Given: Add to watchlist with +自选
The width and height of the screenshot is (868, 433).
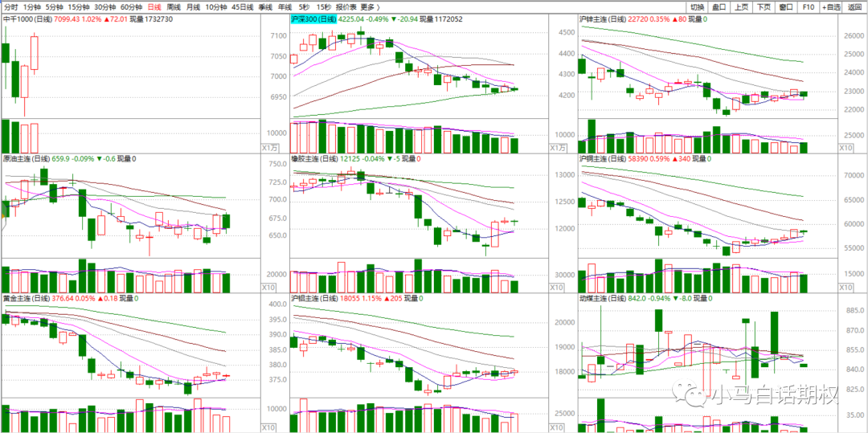Looking at the screenshot, I should pyautogui.click(x=831, y=6).
